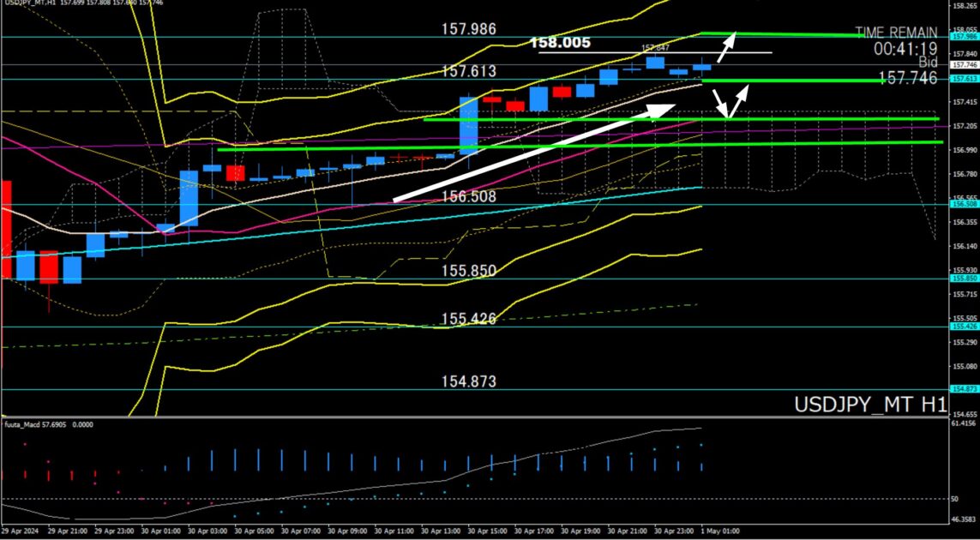Click the 30 Apr 13:00 time axis label
The width and height of the screenshot is (980, 540).
click(x=443, y=531)
